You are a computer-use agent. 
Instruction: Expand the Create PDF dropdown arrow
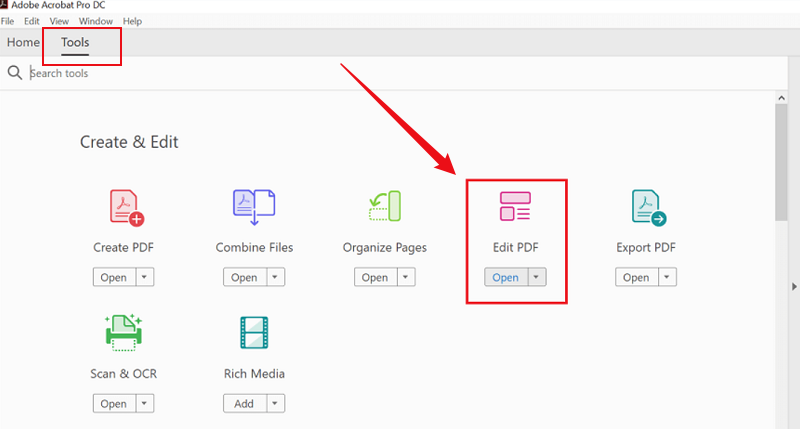point(144,277)
